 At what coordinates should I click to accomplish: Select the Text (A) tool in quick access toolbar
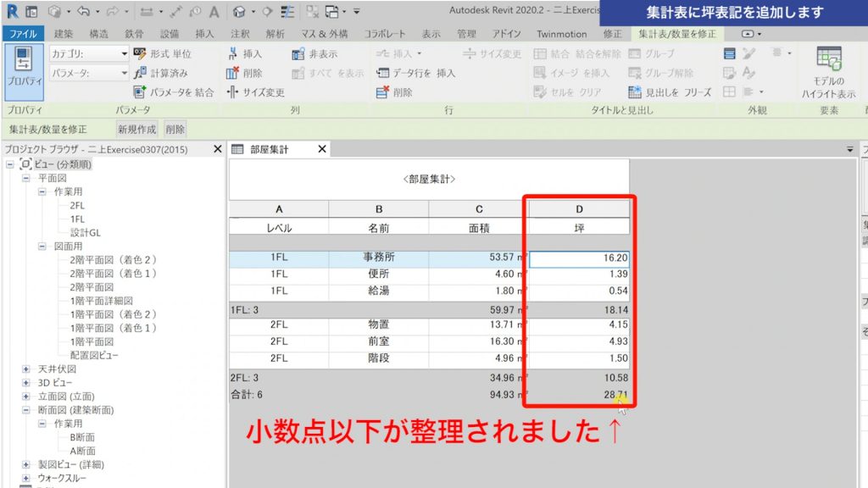(x=214, y=11)
